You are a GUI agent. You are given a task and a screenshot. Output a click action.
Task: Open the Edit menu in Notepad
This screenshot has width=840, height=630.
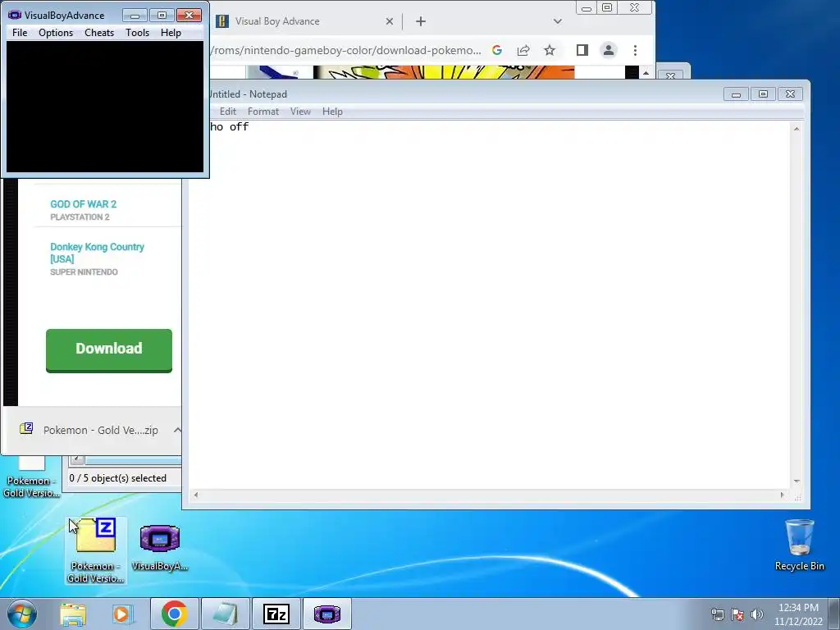coord(228,112)
